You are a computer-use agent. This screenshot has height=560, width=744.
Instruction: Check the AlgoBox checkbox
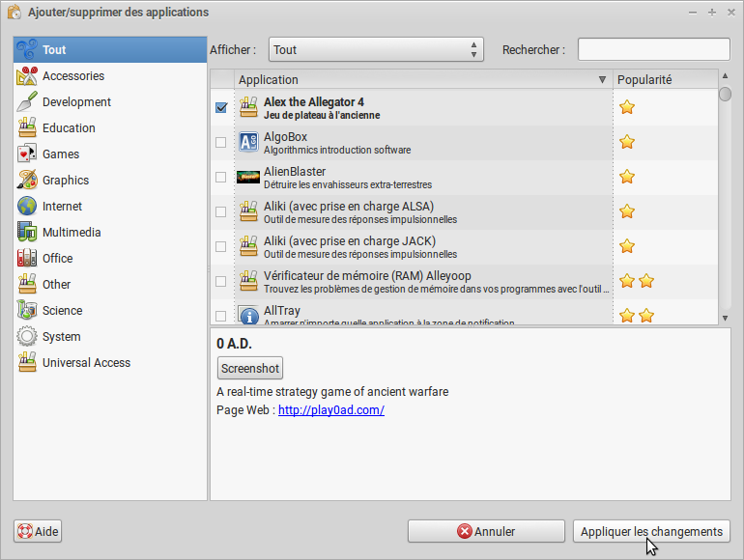click(220, 142)
